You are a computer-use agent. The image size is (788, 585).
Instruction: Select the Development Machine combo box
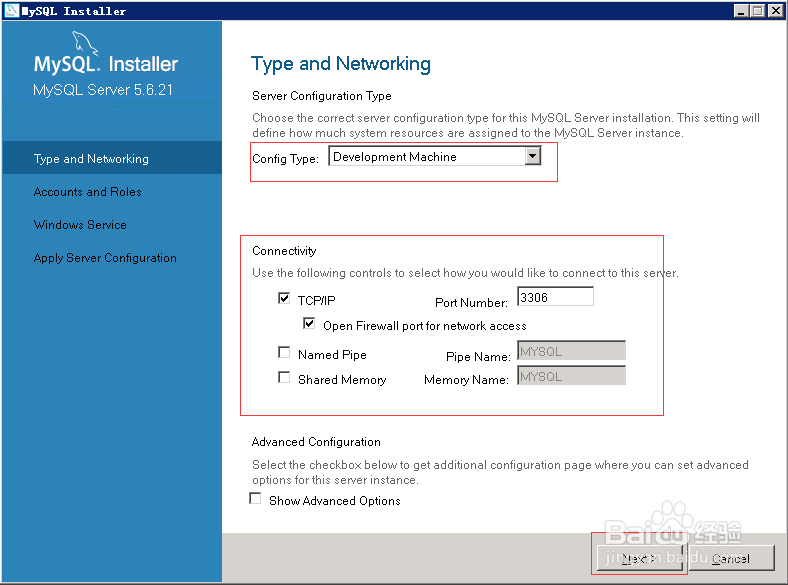pyautogui.click(x=435, y=156)
